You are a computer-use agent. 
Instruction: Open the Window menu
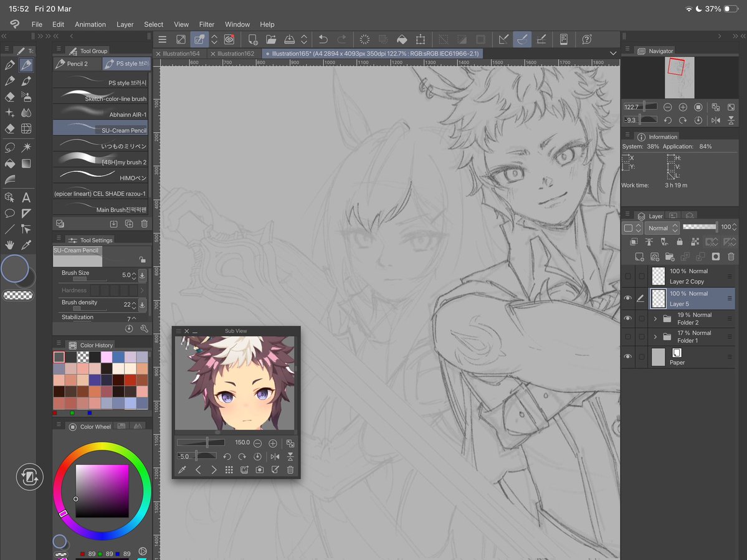click(237, 24)
